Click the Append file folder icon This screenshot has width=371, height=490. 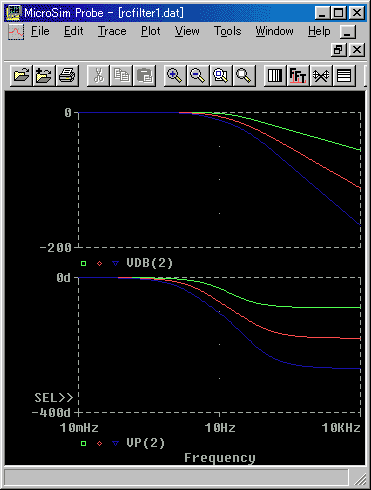click(44, 75)
